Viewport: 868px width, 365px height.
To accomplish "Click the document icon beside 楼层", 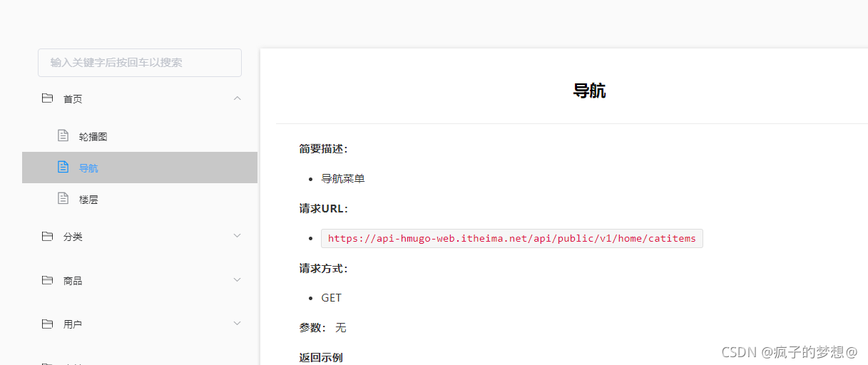I will (63, 198).
